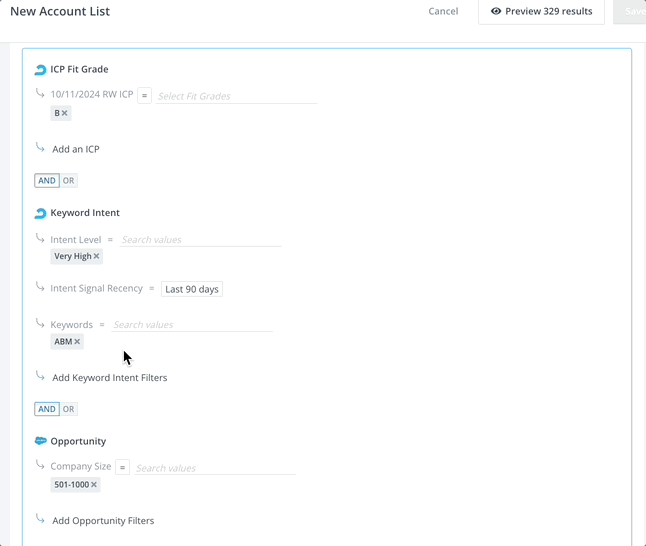Switch to OR below Keyword Intent

[x=68, y=409]
